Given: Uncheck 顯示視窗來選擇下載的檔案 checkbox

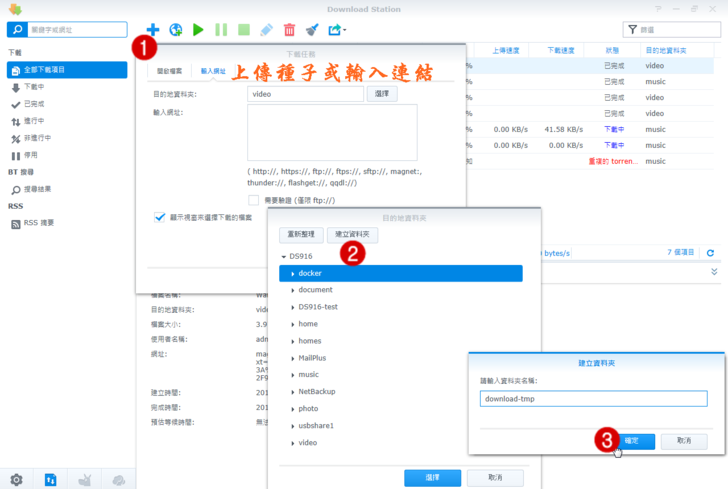Looking at the screenshot, I should point(160,216).
